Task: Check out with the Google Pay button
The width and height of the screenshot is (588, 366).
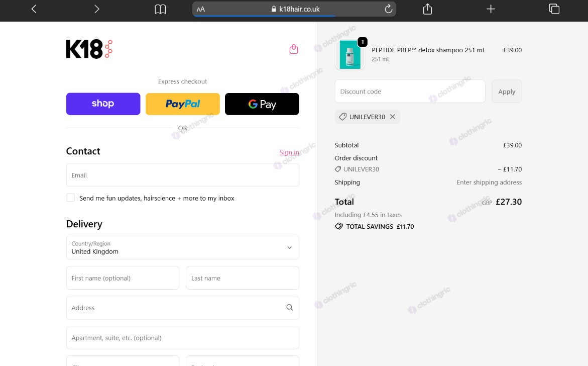Action: (x=262, y=104)
